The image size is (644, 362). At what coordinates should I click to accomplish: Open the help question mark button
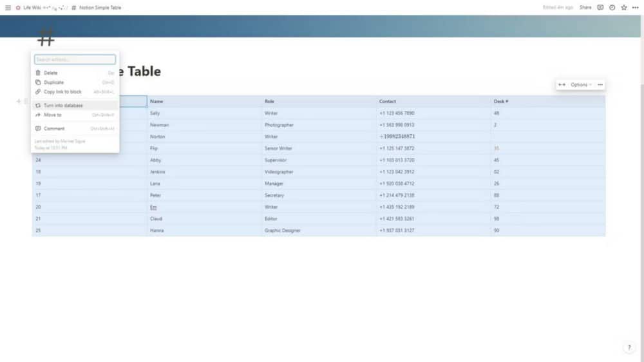tap(629, 348)
